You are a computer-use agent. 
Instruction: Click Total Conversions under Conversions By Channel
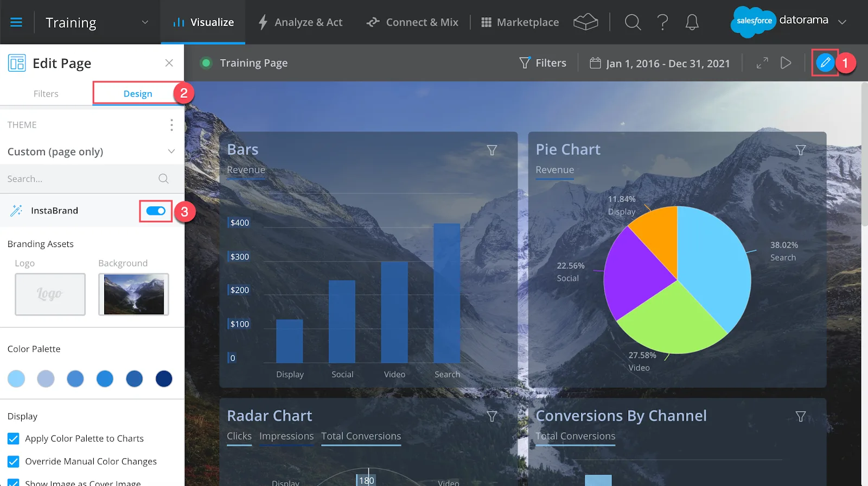(x=576, y=436)
